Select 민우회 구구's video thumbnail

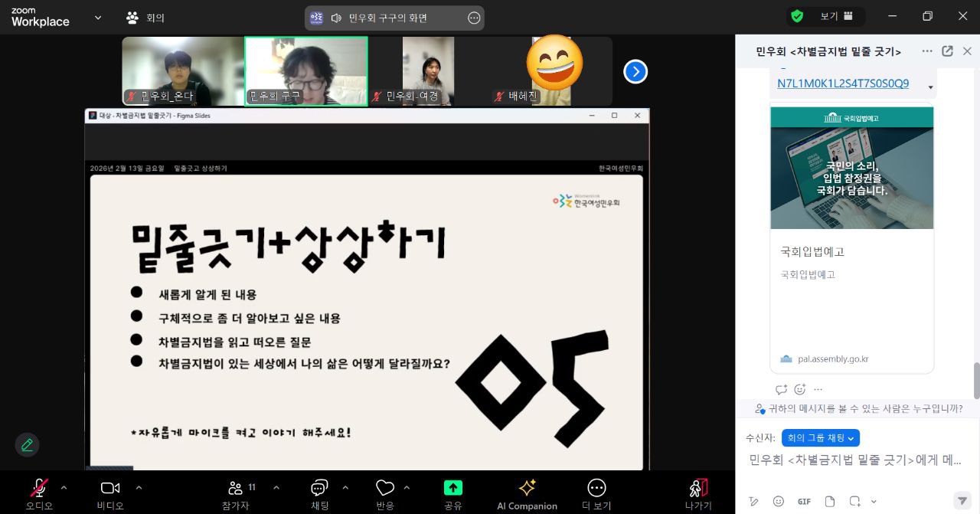305,70
